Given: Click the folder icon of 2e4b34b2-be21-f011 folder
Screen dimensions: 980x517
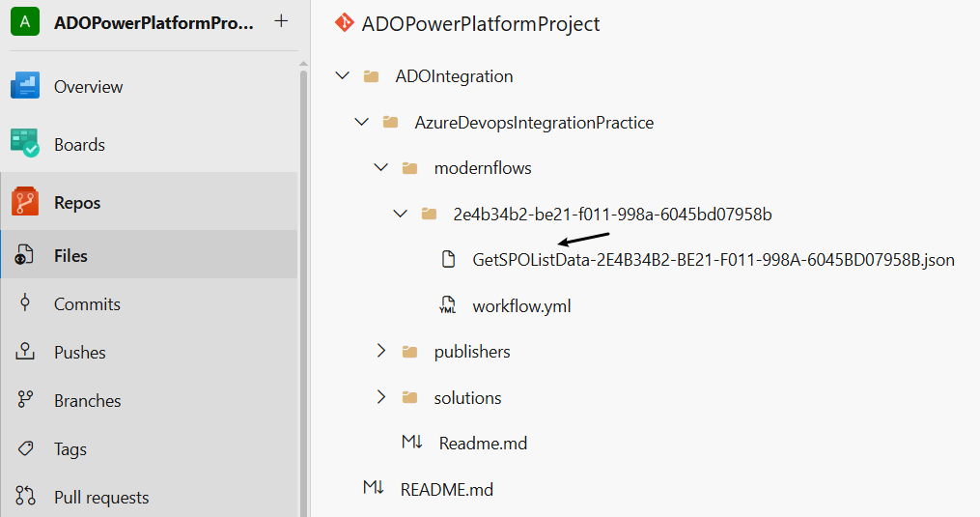Looking at the screenshot, I should coord(429,215).
